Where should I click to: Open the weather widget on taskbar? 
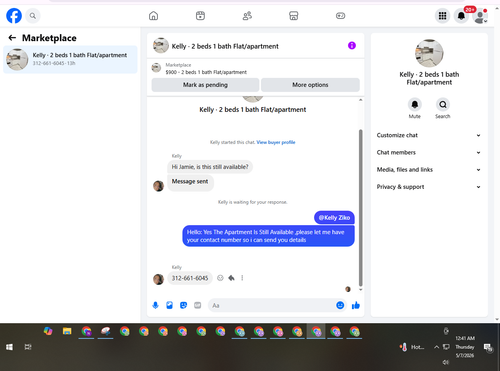coord(412,347)
